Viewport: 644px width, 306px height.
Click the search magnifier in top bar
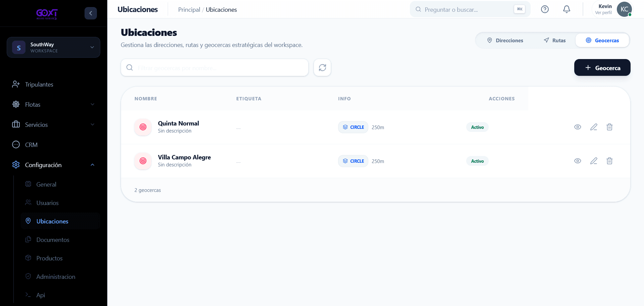point(418,9)
